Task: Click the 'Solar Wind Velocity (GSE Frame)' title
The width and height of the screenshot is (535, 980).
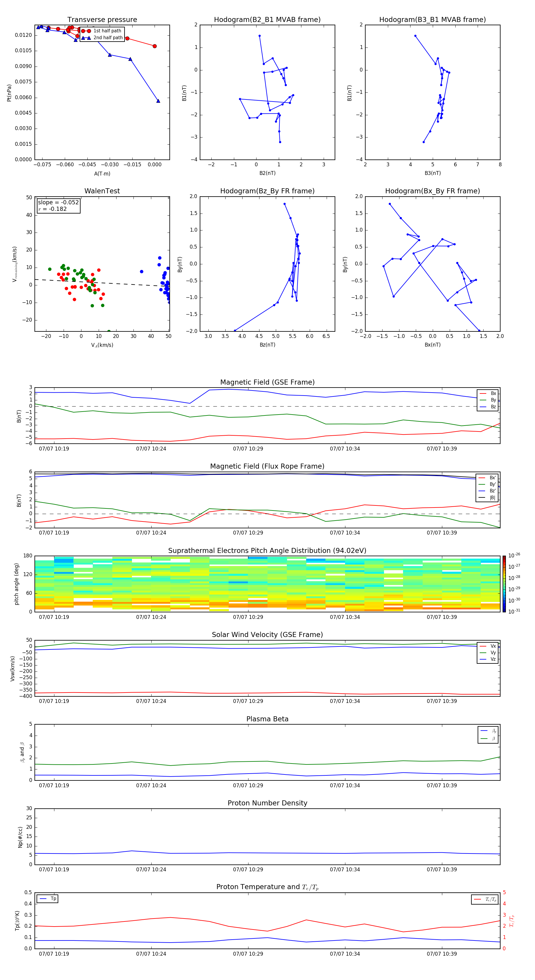Action: (x=267, y=635)
